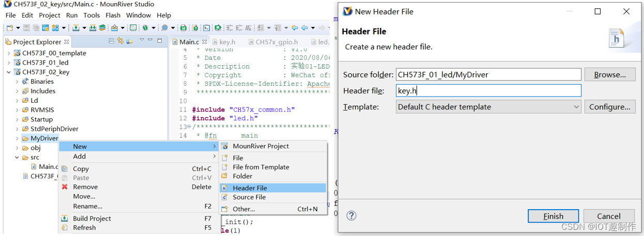The width and height of the screenshot is (644, 236).
Task: Click the Save All toolbar icon
Action: [x=36, y=28]
